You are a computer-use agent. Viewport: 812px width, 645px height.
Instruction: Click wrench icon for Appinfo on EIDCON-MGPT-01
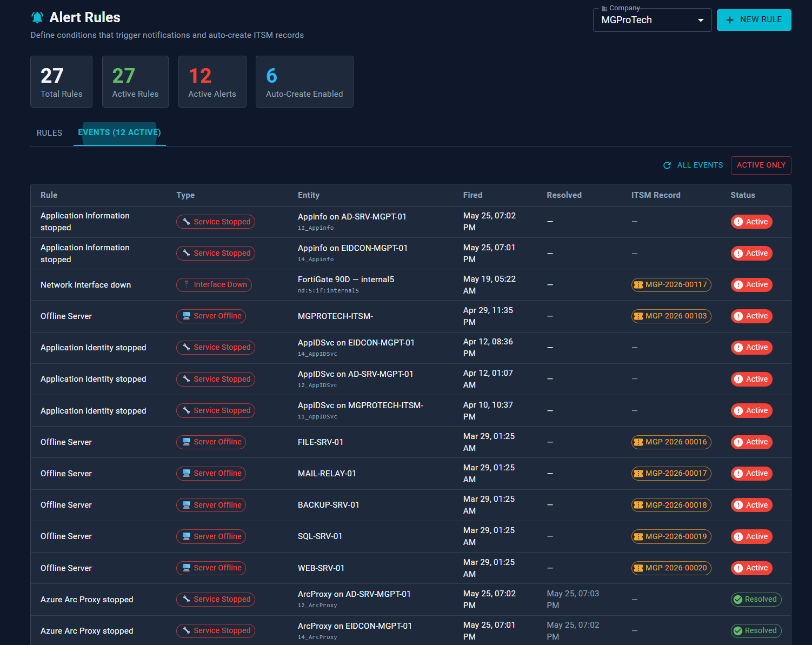pos(186,253)
